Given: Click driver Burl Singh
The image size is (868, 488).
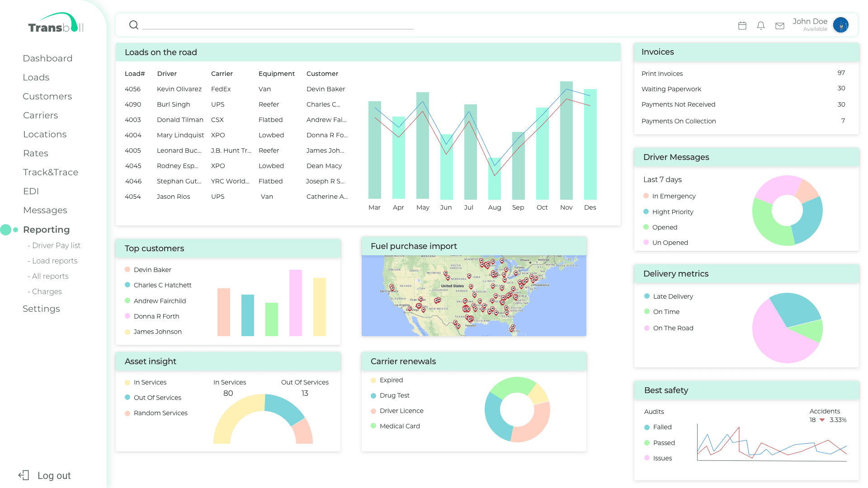Looking at the screenshot, I should click(174, 104).
